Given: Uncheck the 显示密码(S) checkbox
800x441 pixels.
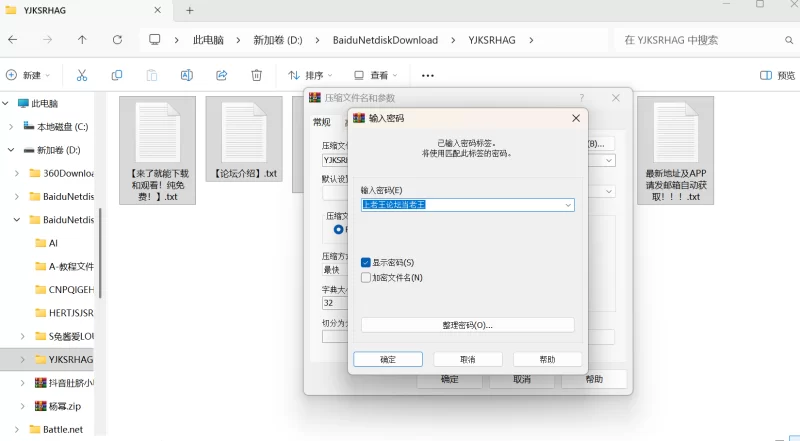Looking at the screenshot, I should [366, 263].
